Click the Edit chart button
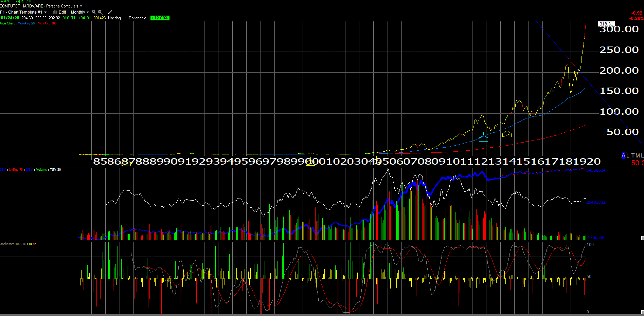644x316 pixels. coord(62,12)
